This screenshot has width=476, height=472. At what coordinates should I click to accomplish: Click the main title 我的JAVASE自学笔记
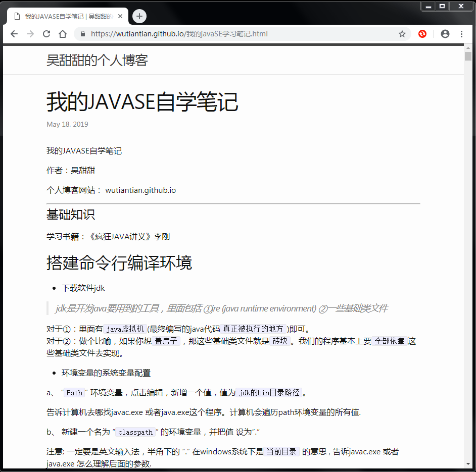(x=142, y=101)
